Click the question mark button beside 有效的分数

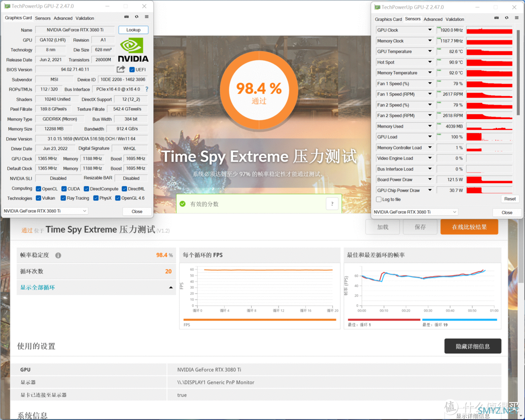tap(332, 204)
